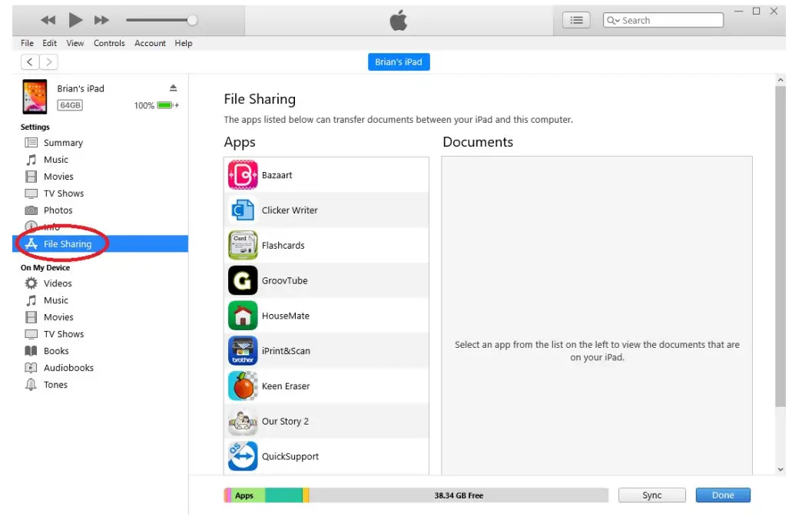The image size is (812, 516).
Task: Open Movies under On My Device
Action: 58,317
